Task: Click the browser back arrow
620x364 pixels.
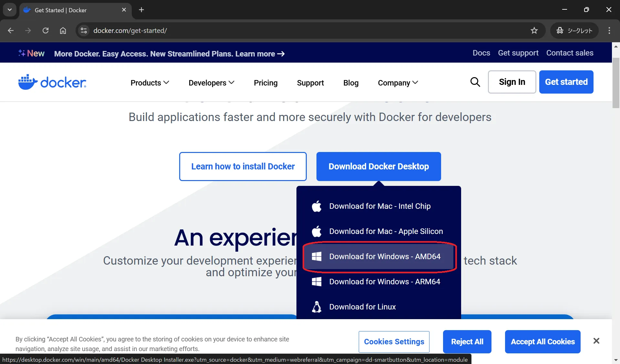Action: tap(11, 31)
